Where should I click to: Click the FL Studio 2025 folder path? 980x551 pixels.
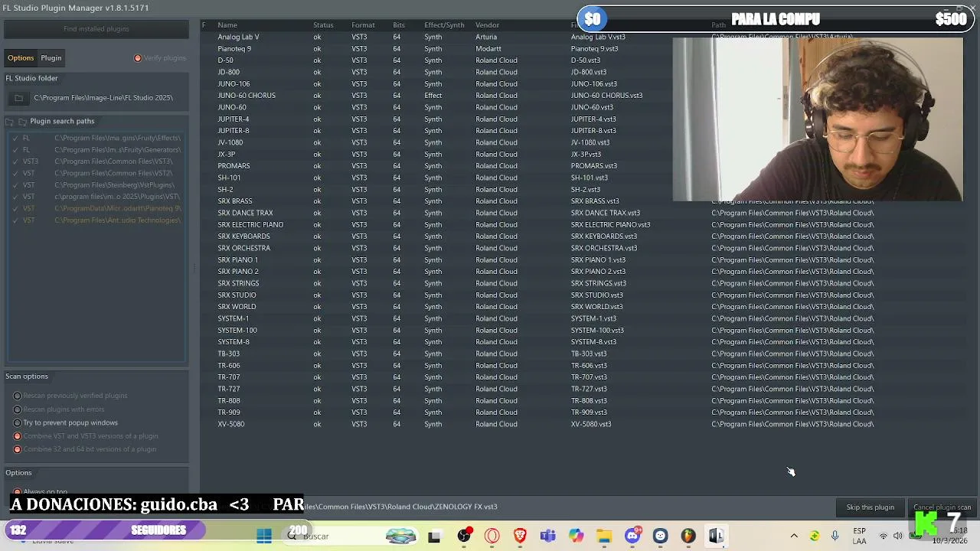click(x=103, y=98)
